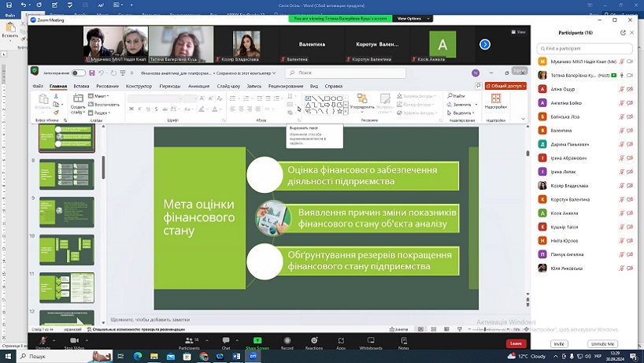Toggle Stop Video camera button
This screenshot has width=644, height=363.
74,343
